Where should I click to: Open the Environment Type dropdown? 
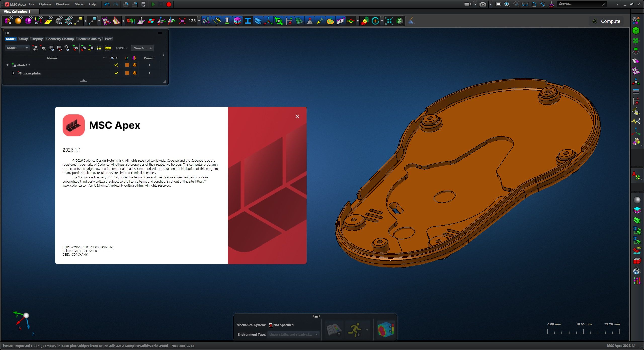[x=293, y=334]
